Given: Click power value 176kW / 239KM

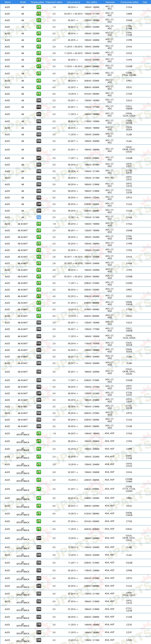Looking at the screenshot, I should (x=92, y=570).
